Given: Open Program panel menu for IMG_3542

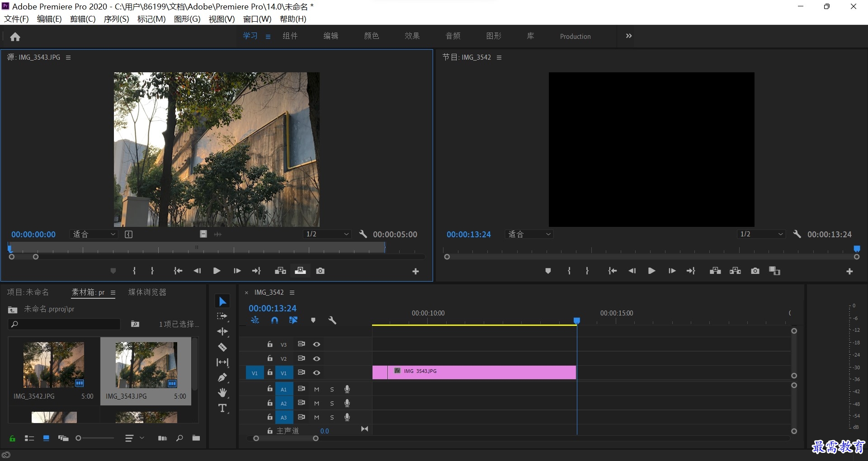Looking at the screenshot, I should click(499, 57).
